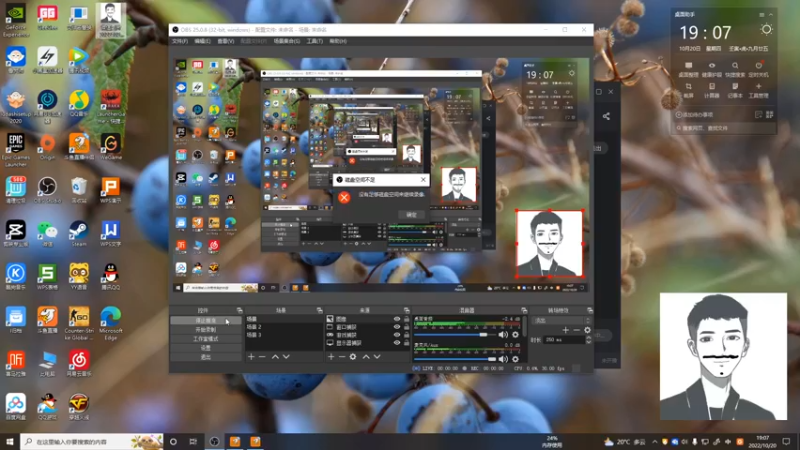Add a new source with the plus icon
The image size is (800, 450).
331,357
